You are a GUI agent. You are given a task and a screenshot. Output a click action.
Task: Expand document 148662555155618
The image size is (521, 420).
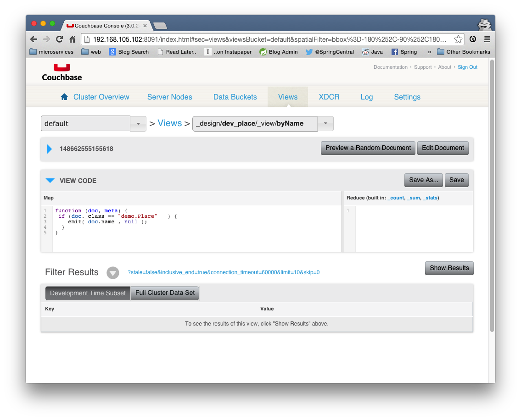click(x=50, y=149)
